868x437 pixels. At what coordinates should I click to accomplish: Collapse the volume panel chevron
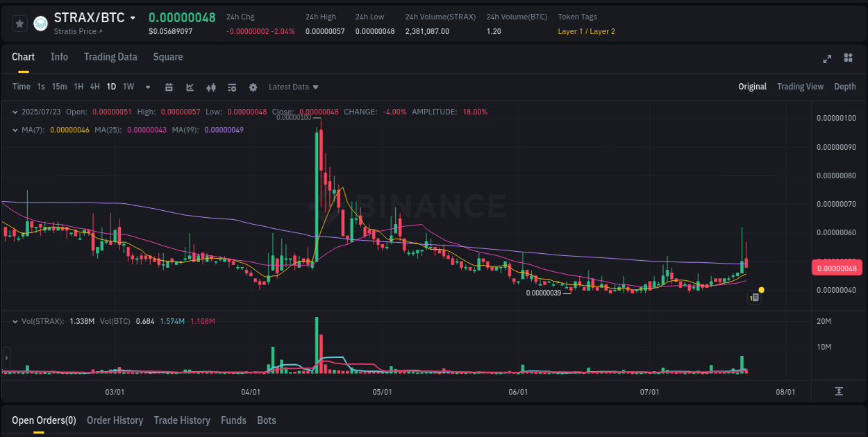pyautogui.click(x=15, y=320)
